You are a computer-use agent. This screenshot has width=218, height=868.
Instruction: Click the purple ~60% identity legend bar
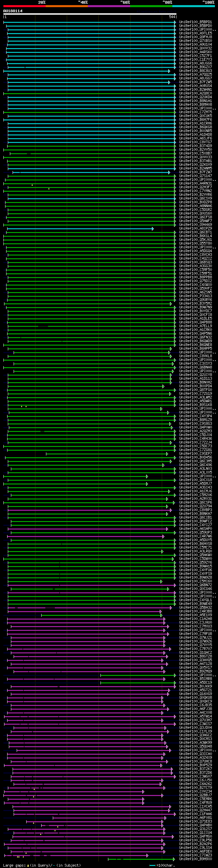pos(109,6)
